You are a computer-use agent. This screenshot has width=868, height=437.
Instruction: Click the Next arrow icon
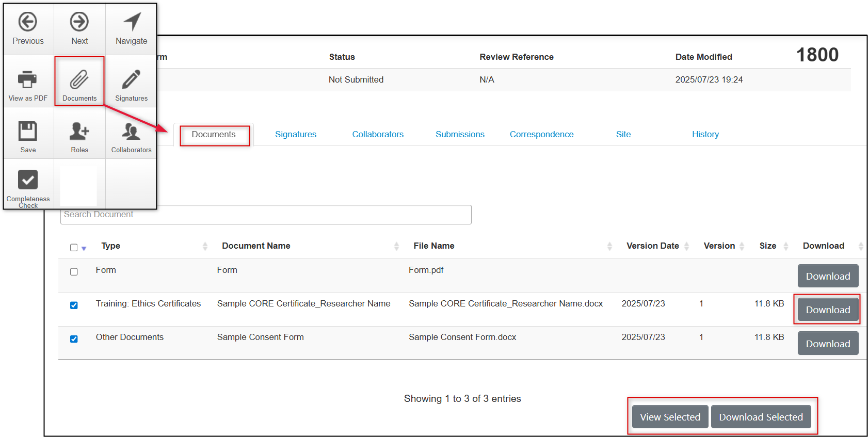tap(79, 22)
